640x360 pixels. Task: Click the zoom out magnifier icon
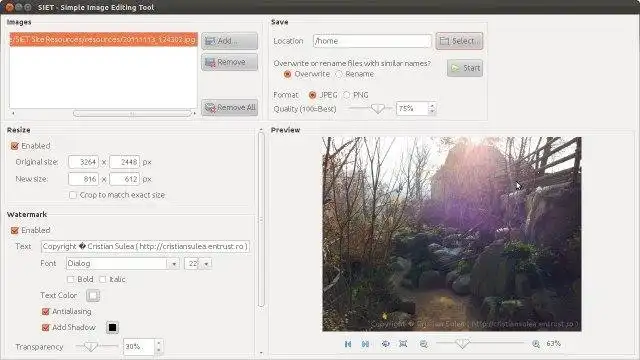click(x=424, y=344)
